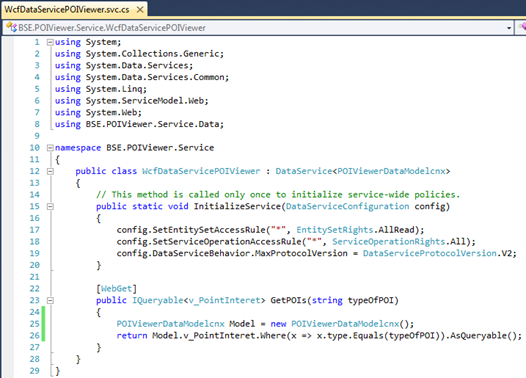526x378 pixels.
Task: Collapse the GetPOIs method block
Action: [x=50, y=300]
